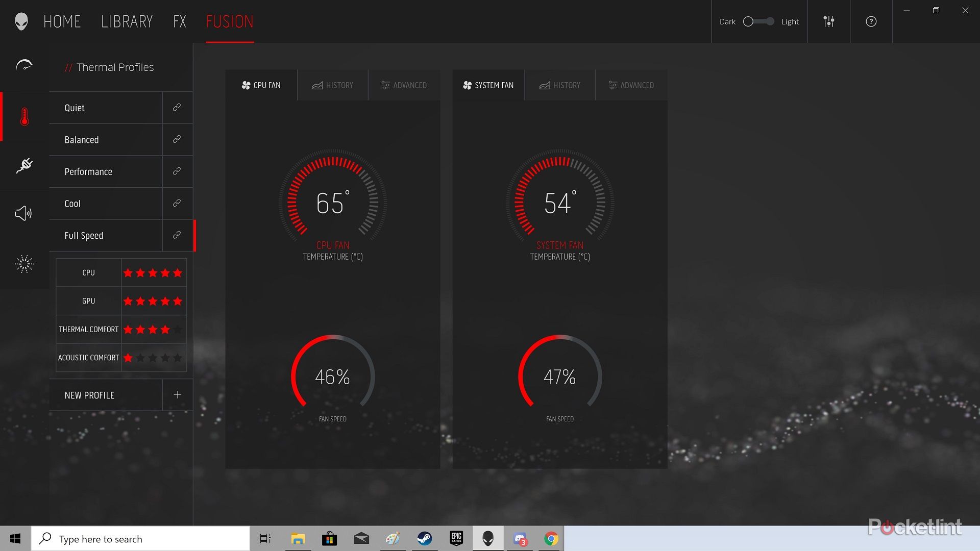Toggle link icon for Performance profile
The image size is (980, 551).
177,171
